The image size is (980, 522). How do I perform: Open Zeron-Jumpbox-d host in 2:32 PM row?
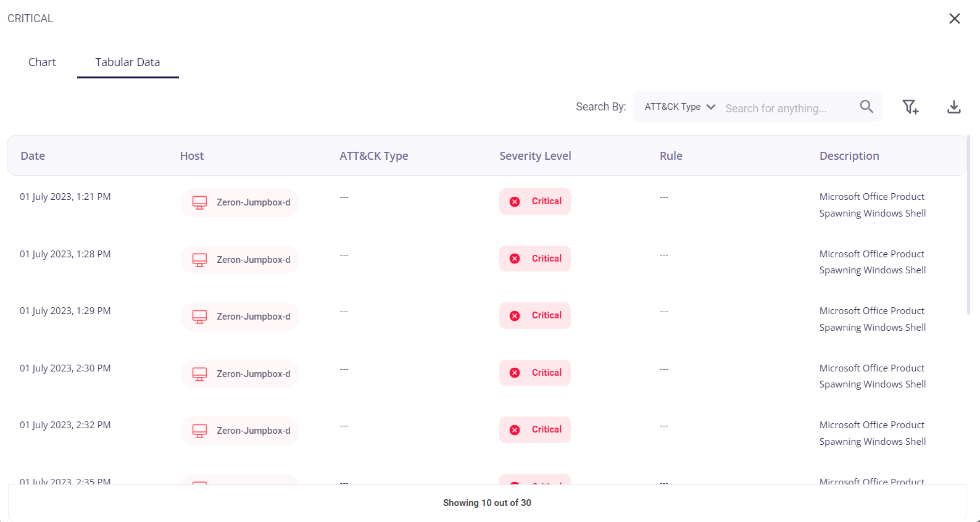pos(240,431)
